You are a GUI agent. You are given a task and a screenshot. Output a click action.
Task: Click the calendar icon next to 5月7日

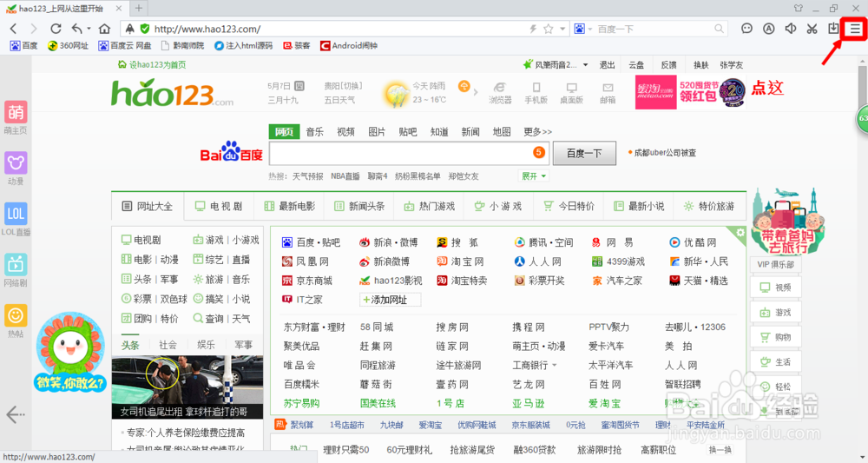click(299, 86)
